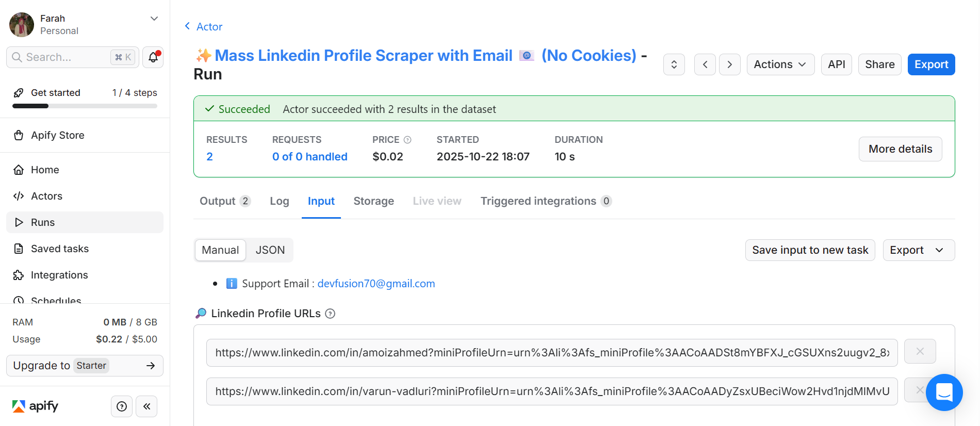Go to next run arrow
The height and width of the screenshot is (426, 980).
click(729, 64)
